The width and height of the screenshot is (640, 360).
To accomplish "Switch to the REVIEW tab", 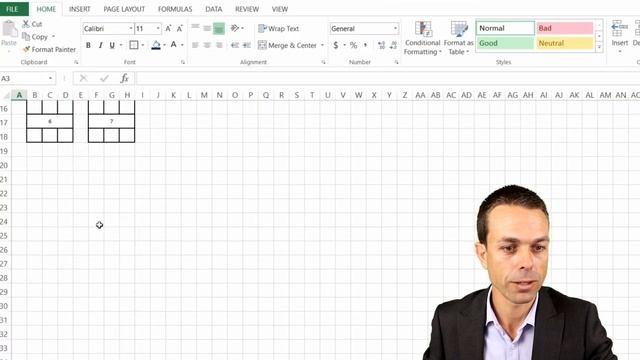I will coord(247,9).
